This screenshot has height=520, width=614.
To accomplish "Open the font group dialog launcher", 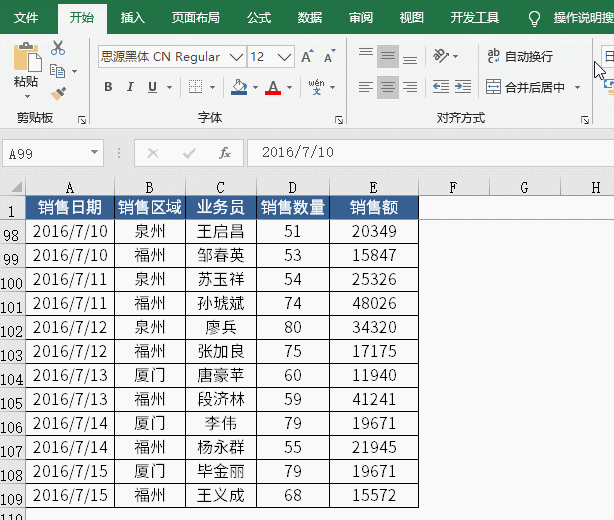I will (339, 120).
